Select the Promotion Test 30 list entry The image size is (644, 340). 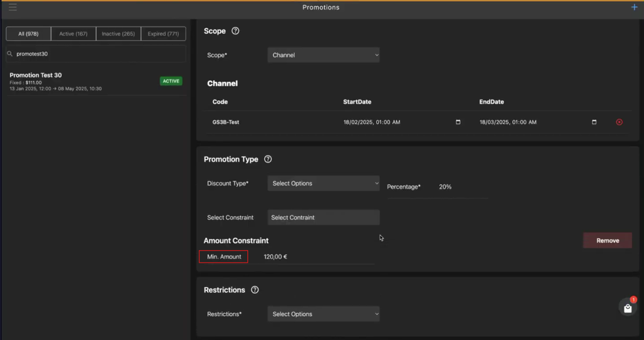(x=96, y=81)
